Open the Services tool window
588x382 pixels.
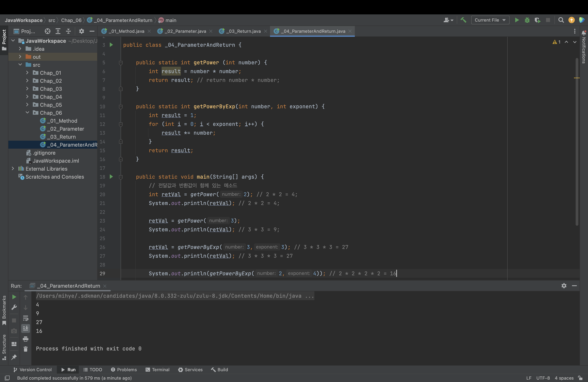[190, 369]
